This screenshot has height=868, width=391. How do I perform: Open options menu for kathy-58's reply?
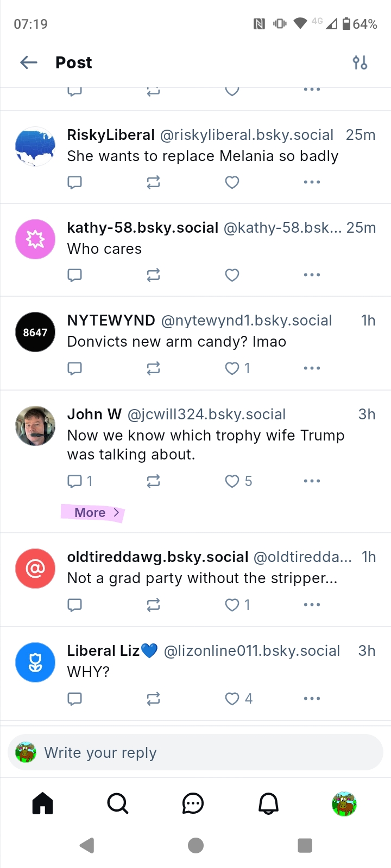[312, 275]
